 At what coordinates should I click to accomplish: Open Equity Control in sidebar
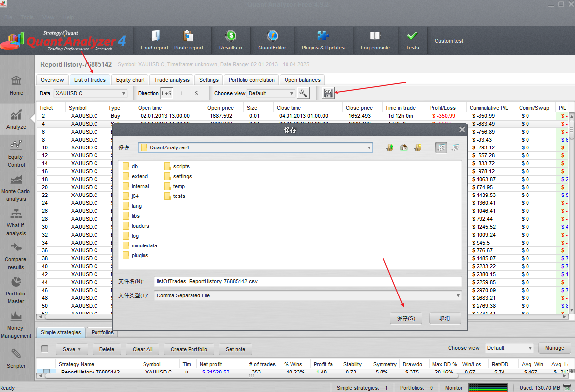[x=16, y=153]
